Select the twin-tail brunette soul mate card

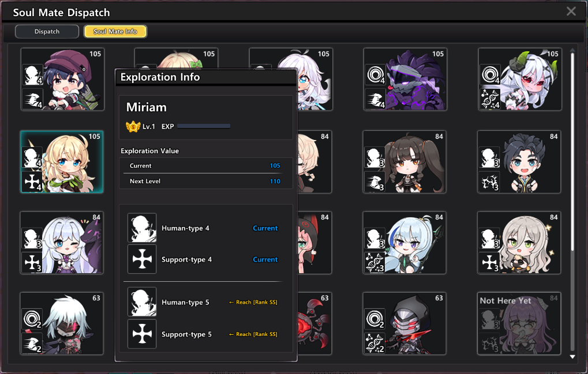click(x=405, y=162)
